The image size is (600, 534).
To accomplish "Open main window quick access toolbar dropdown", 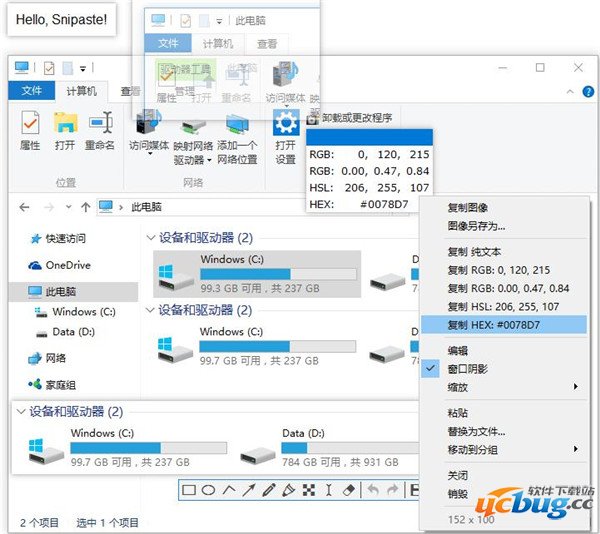I will [x=83, y=69].
